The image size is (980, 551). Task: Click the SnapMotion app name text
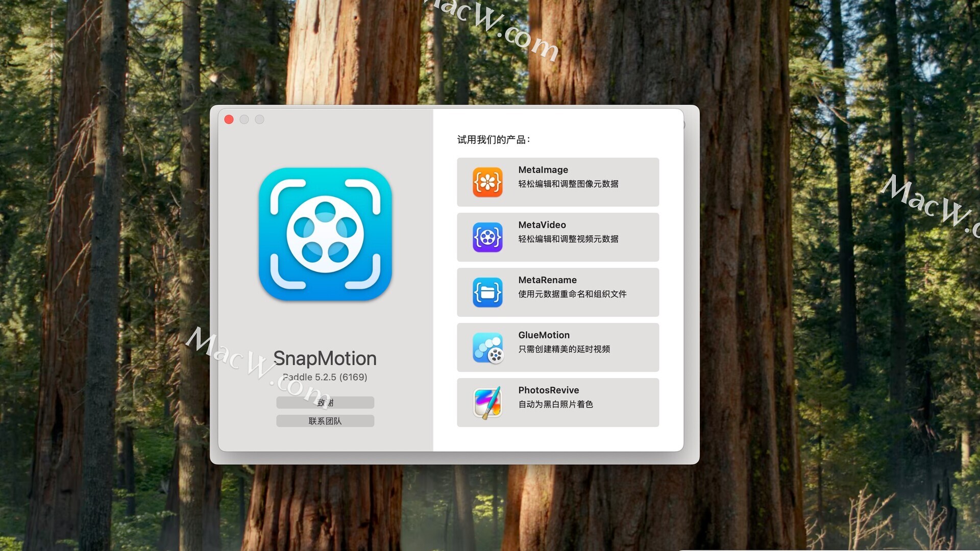325,359
